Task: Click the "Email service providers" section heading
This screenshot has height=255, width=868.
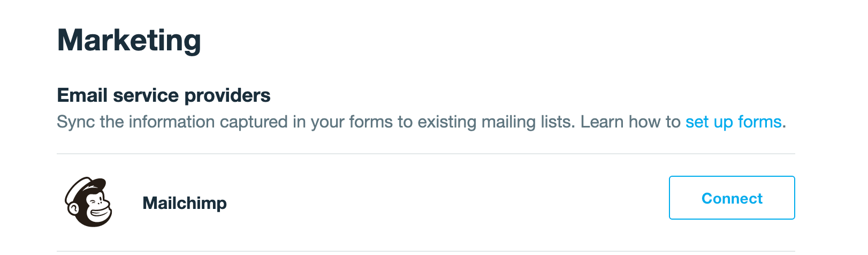Action: coord(163,95)
